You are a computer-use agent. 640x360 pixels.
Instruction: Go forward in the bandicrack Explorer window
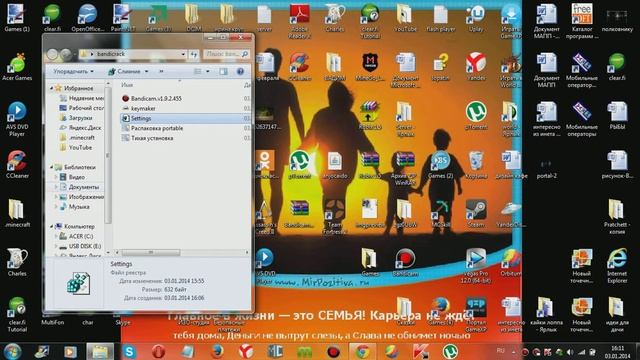click(66, 54)
